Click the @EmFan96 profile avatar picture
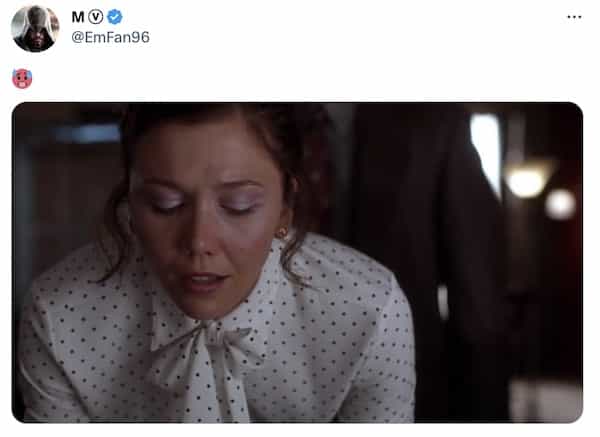600x437 pixels. [x=35, y=29]
